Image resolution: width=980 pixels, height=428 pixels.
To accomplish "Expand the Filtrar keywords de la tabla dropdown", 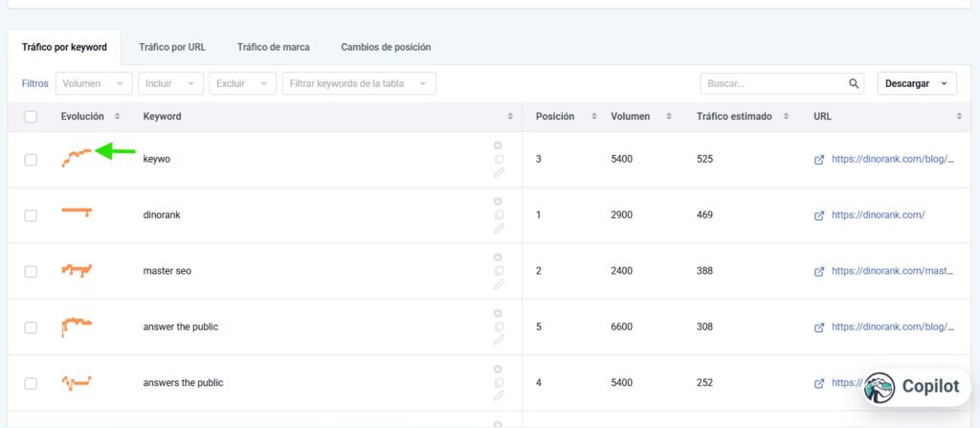I will 359,83.
